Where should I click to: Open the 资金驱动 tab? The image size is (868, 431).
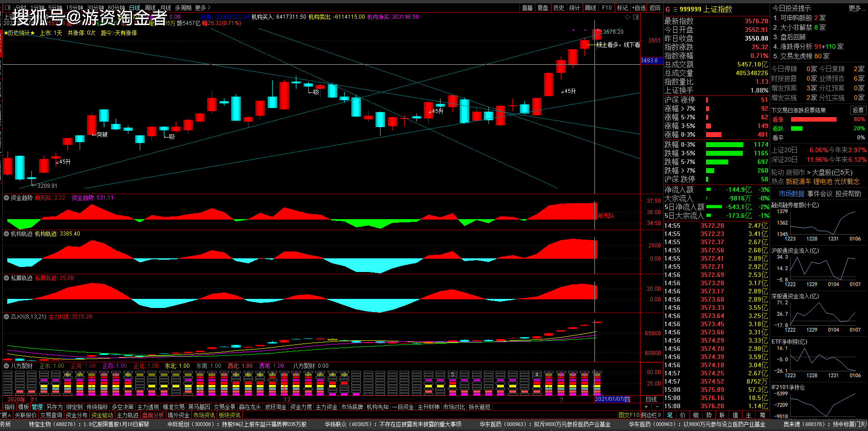coord(102,415)
